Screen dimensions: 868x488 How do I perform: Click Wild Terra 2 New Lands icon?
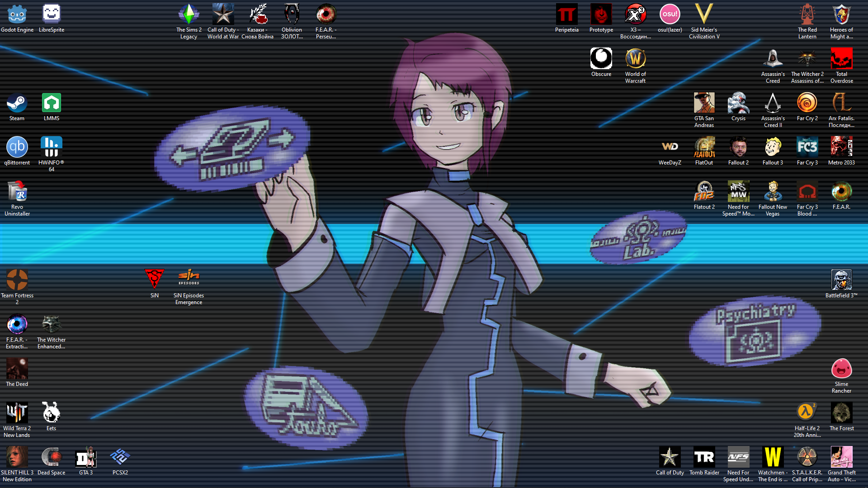pos(17,420)
